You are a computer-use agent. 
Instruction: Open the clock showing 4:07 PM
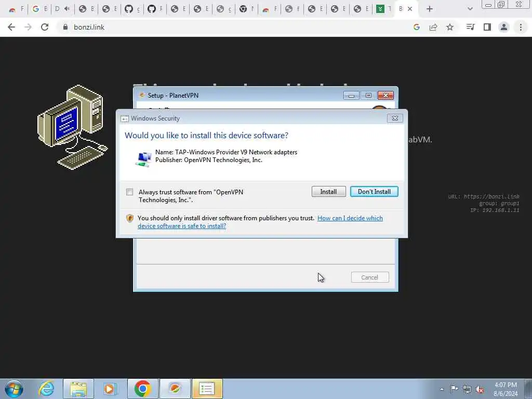click(x=506, y=389)
